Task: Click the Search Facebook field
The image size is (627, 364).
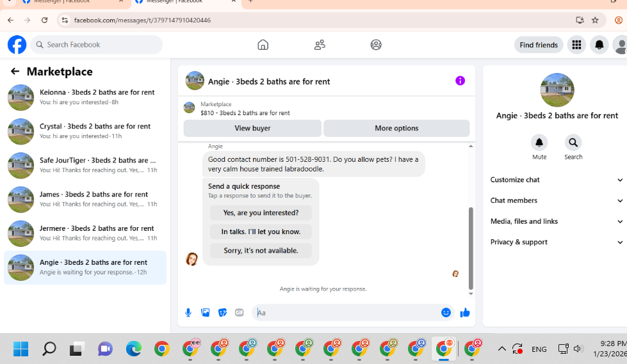Action: pos(97,45)
